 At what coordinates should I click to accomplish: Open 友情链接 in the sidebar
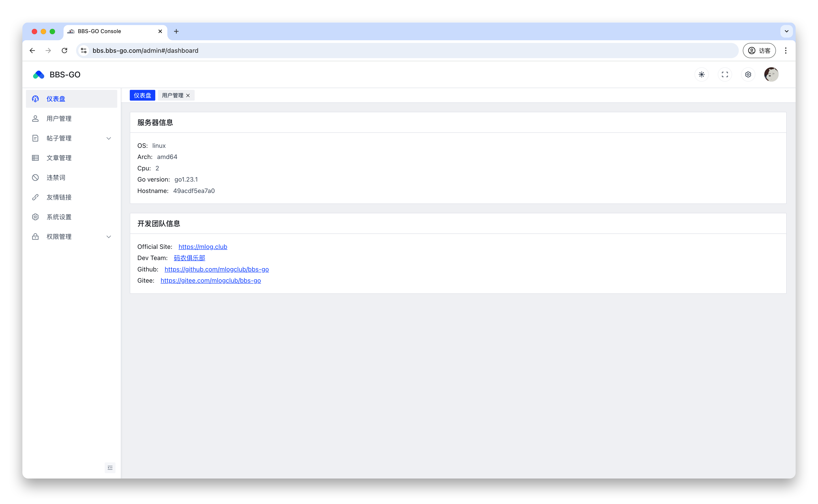pos(71,197)
